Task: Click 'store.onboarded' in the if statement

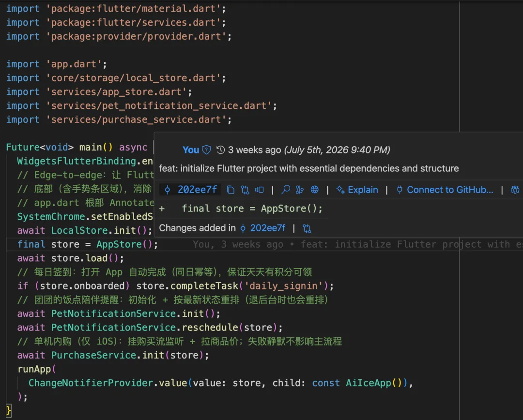Action: point(82,286)
